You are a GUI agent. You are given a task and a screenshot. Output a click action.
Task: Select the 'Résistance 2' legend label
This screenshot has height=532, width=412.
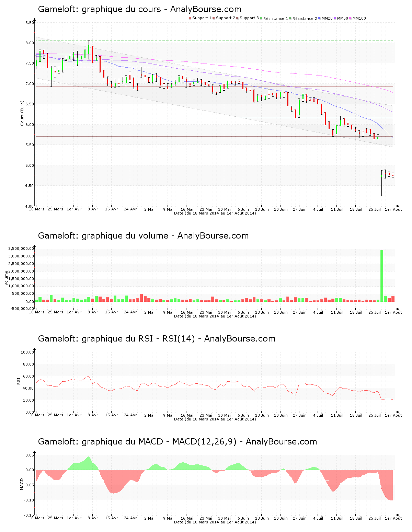tap(305, 19)
